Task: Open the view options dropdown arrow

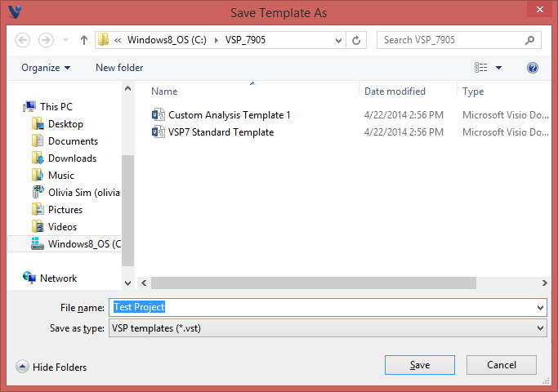Action: tap(499, 68)
